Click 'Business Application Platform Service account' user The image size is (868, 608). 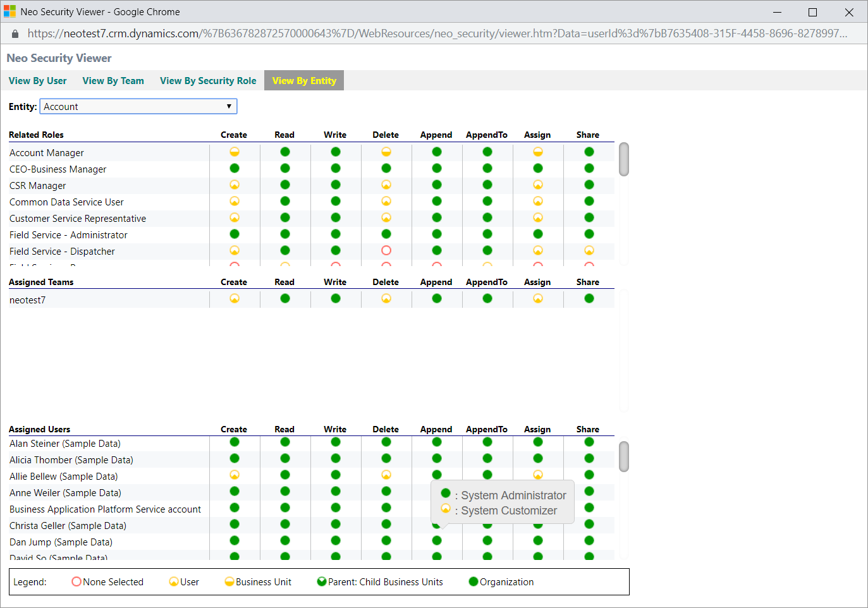105,509
